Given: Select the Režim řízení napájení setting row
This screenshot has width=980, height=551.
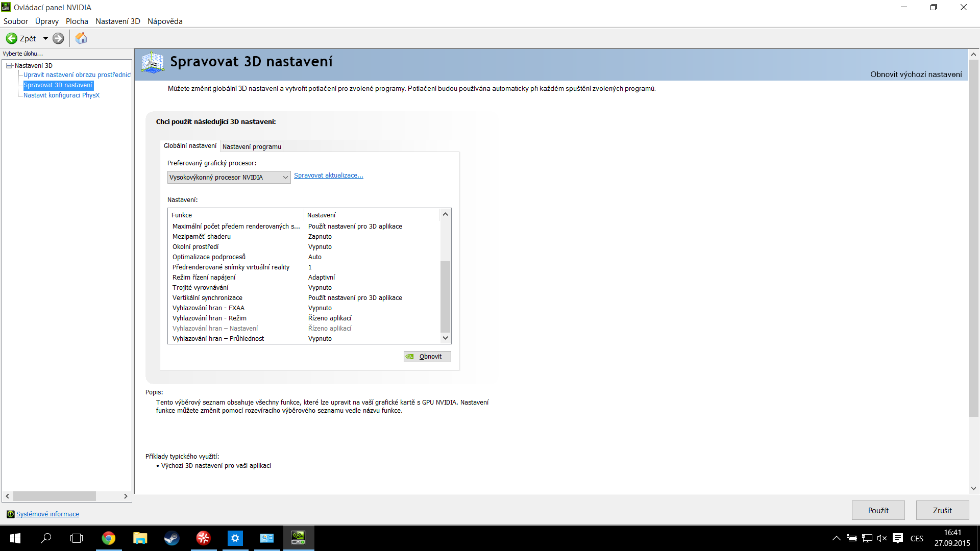Looking at the screenshot, I should click(204, 278).
